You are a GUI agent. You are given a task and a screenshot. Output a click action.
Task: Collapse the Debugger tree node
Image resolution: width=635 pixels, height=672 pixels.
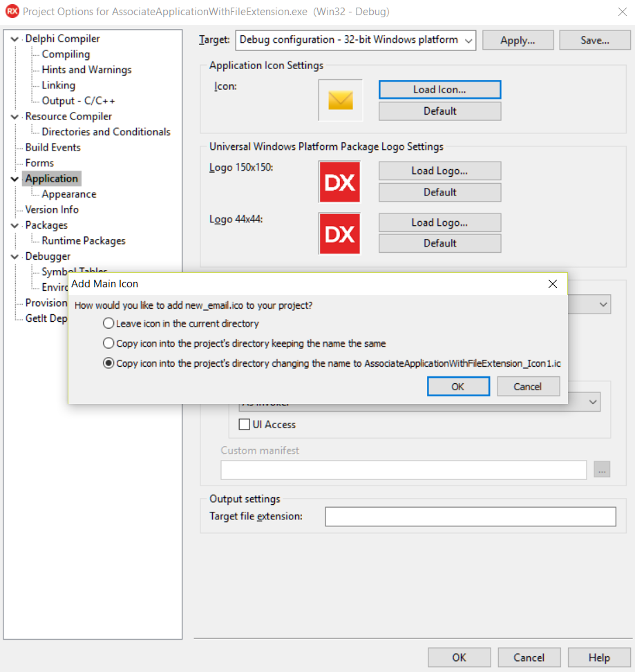[x=15, y=256]
